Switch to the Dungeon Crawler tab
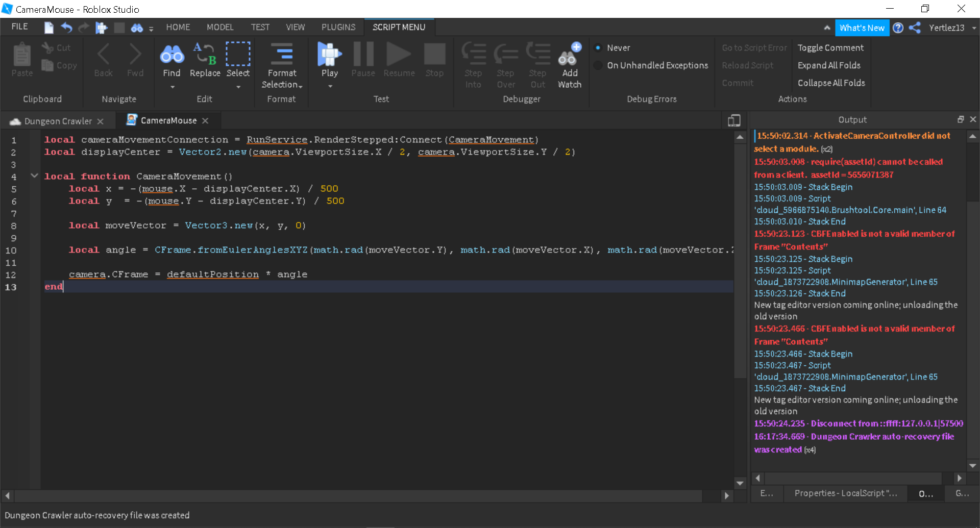The image size is (980, 528). pyautogui.click(x=58, y=121)
